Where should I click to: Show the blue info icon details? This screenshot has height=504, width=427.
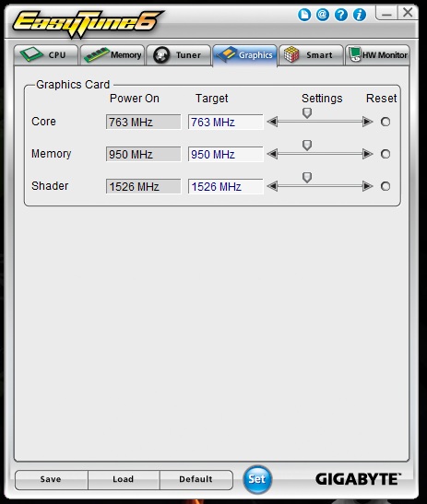[360, 15]
